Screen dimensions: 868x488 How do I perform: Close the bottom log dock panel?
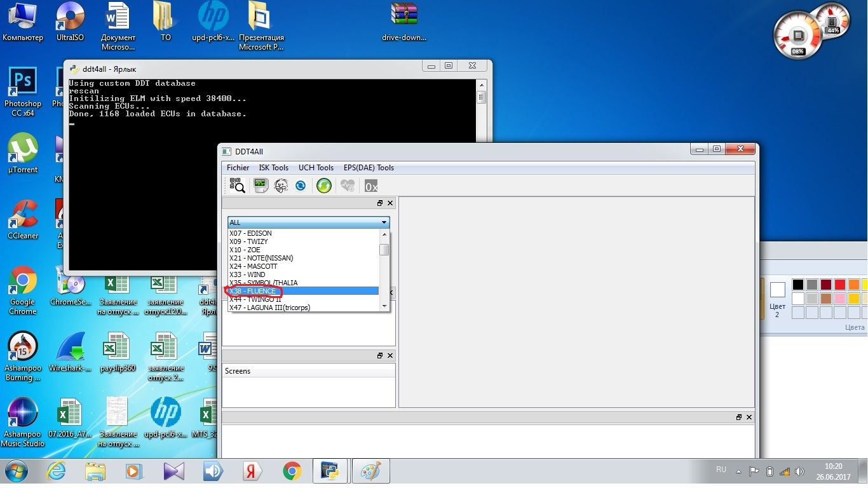[x=749, y=417]
